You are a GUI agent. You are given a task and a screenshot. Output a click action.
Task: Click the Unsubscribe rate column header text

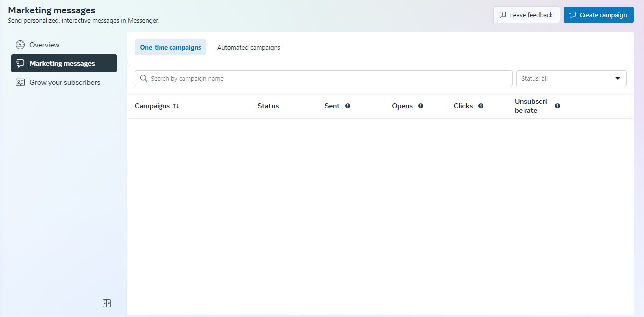[530, 106]
